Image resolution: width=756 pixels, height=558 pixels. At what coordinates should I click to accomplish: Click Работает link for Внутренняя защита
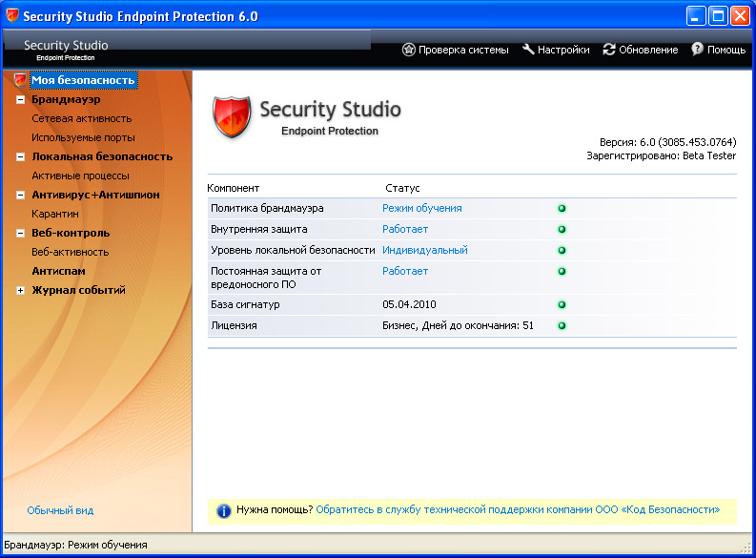[x=405, y=229]
